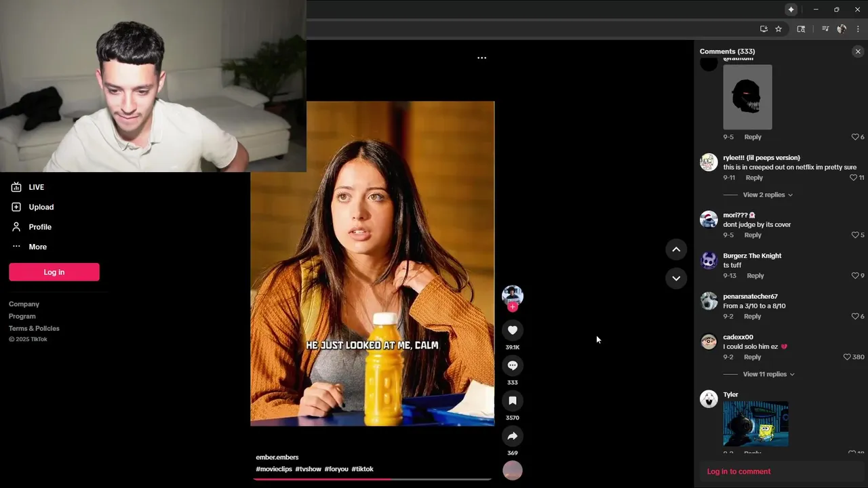Click the cadexx00 username
This screenshot has width=868, height=488.
(x=738, y=337)
